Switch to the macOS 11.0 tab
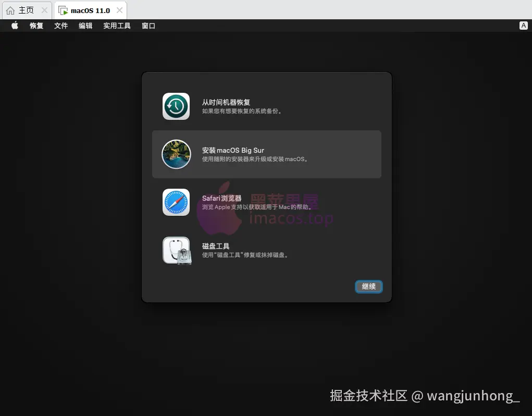This screenshot has width=532, height=416. [x=90, y=9]
